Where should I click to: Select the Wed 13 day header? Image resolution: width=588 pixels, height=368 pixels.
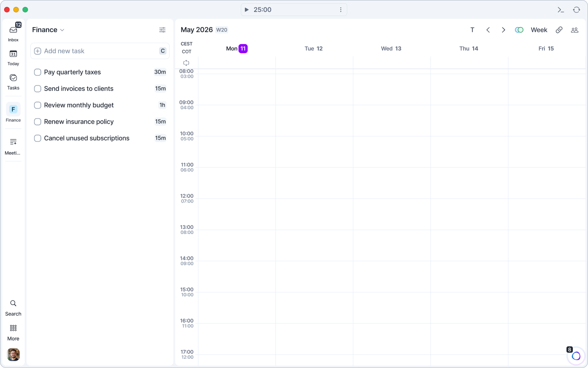(391, 49)
